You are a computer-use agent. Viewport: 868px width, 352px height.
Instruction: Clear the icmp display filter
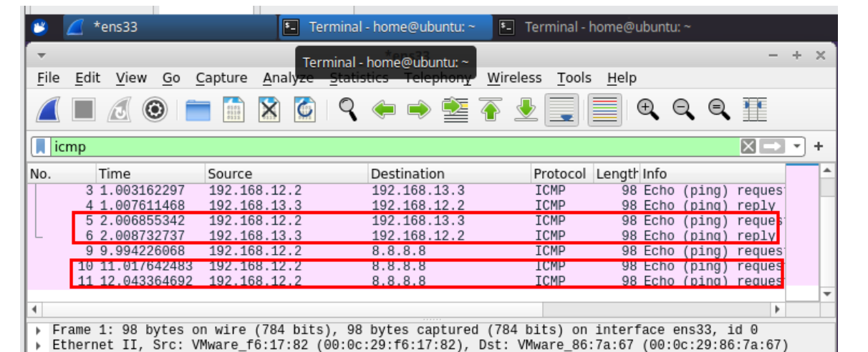pyautogui.click(x=748, y=146)
